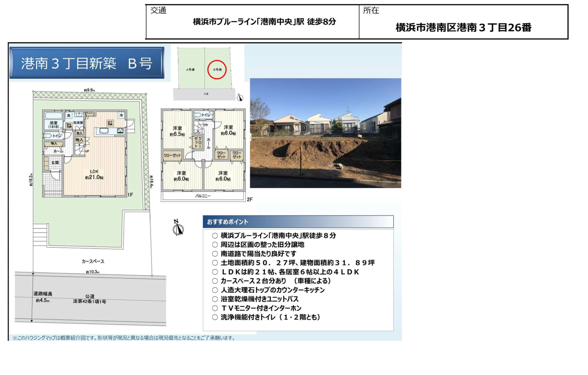This screenshot has height=375, width=588.
Task: Click the first-floor トイレ toilet icon
Action: tap(48, 136)
